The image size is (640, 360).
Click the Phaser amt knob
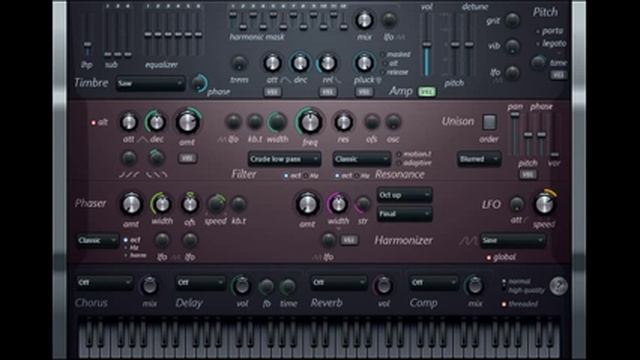[x=131, y=204]
